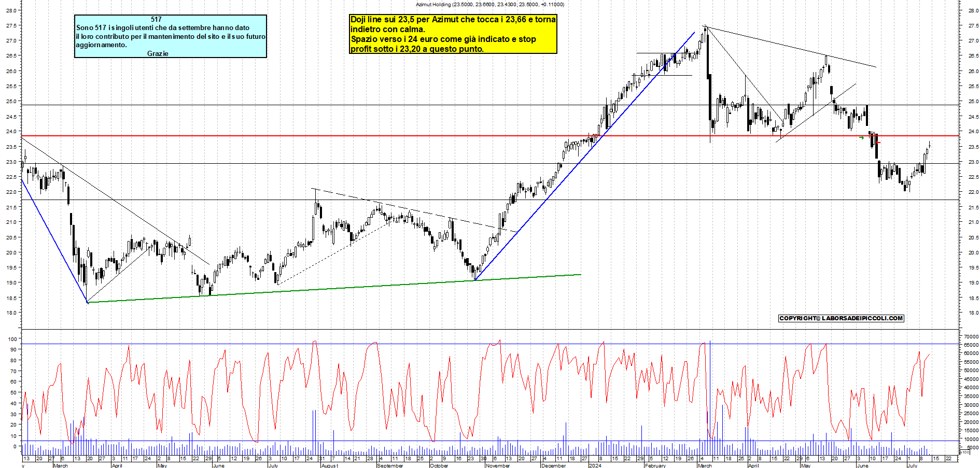Click the 80 level on the oscillator axis

[13, 360]
